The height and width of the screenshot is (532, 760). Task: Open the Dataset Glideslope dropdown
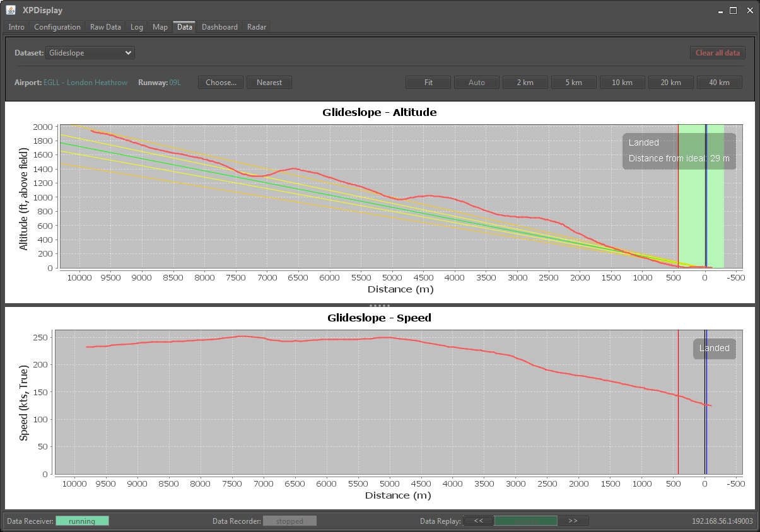(90, 53)
